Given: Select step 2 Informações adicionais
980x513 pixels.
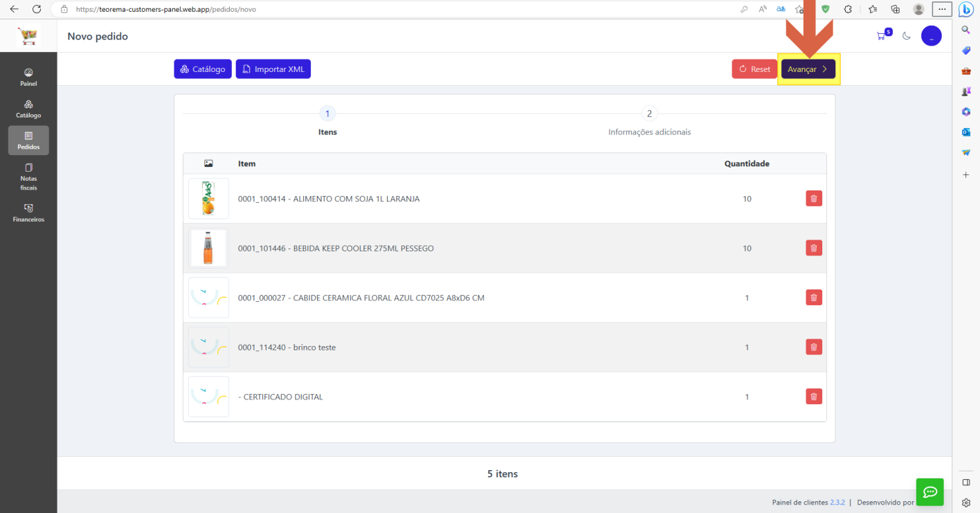Looking at the screenshot, I should [x=649, y=120].
